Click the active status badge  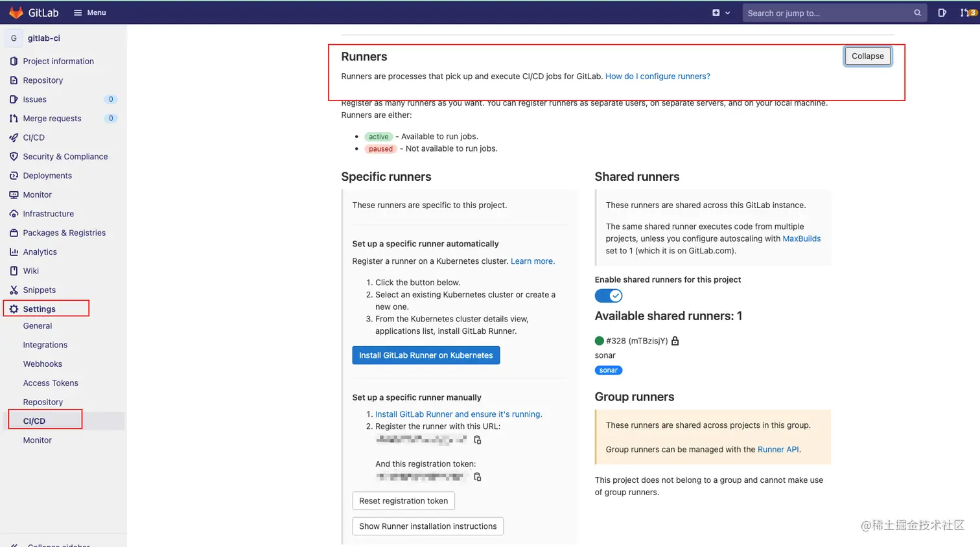(379, 137)
